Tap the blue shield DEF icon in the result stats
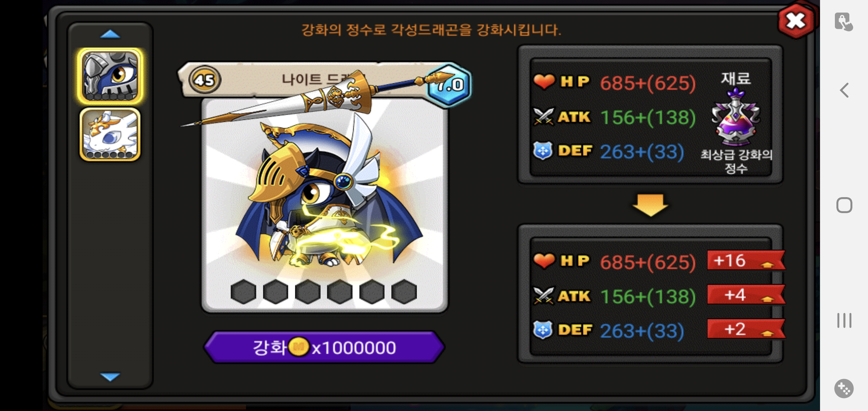The height and width of the screenshot is (411, 868). pos(543,330)
